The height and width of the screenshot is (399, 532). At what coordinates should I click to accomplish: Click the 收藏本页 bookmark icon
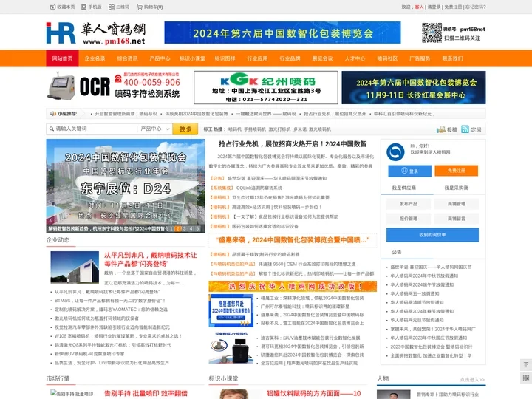tap(53, 7)
